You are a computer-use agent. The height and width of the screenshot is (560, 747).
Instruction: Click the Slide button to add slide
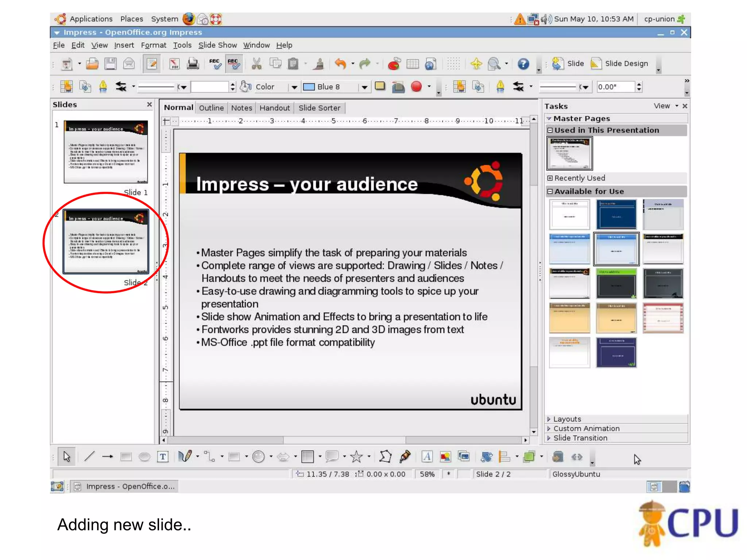pos(568,63)
